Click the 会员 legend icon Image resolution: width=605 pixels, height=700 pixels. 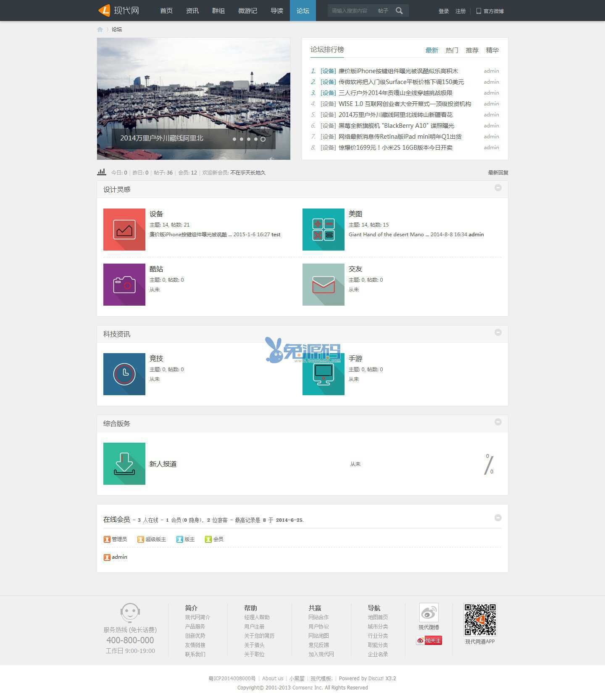tap(208, 539)
